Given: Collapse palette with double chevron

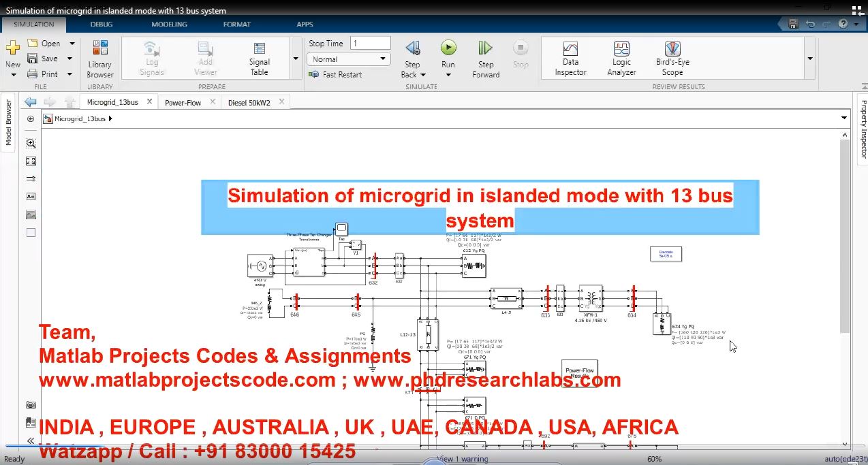Looking at the screenshot, I should pyautogui.click(x=31, y=440).
